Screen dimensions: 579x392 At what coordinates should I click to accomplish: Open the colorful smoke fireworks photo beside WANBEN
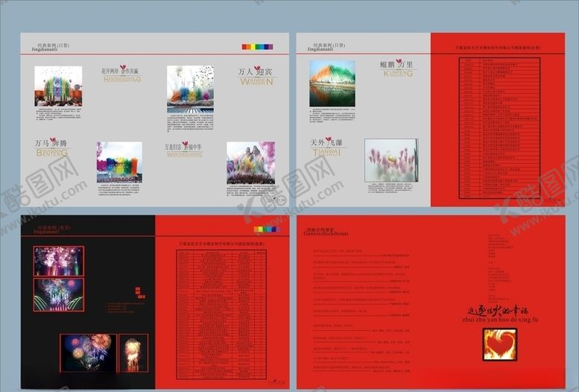click(190, 89)
